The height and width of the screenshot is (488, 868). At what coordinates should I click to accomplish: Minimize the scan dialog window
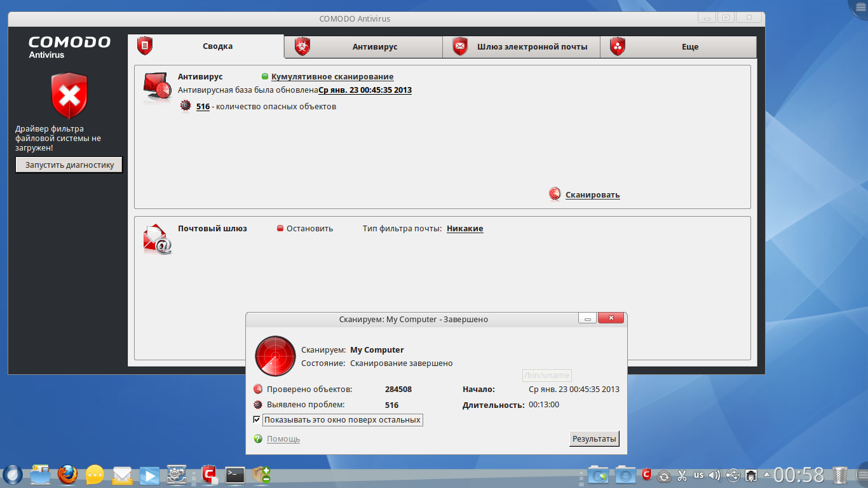[x=587, y=318]
